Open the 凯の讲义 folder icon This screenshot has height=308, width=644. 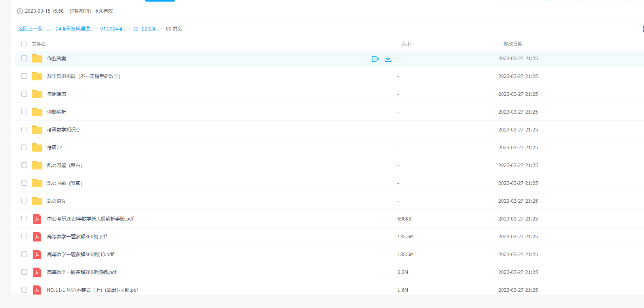click(37, 201)
